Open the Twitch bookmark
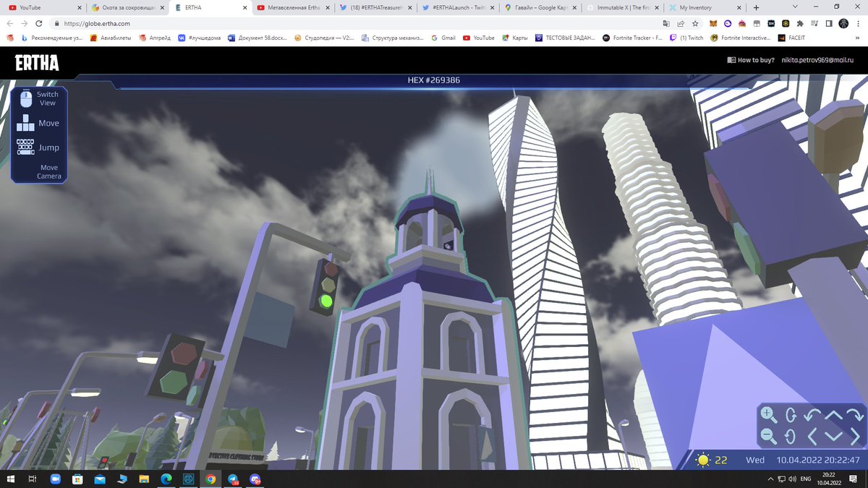The image size is (868, 488). 686,38
